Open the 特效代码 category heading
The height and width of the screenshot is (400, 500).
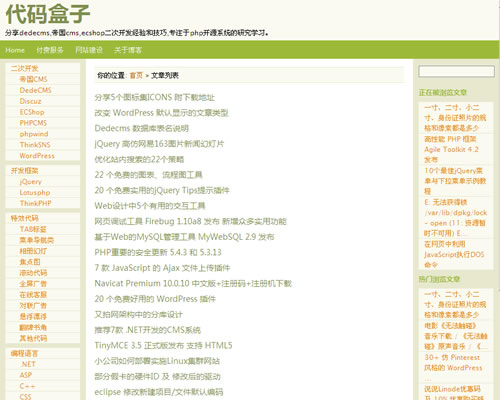24,218
